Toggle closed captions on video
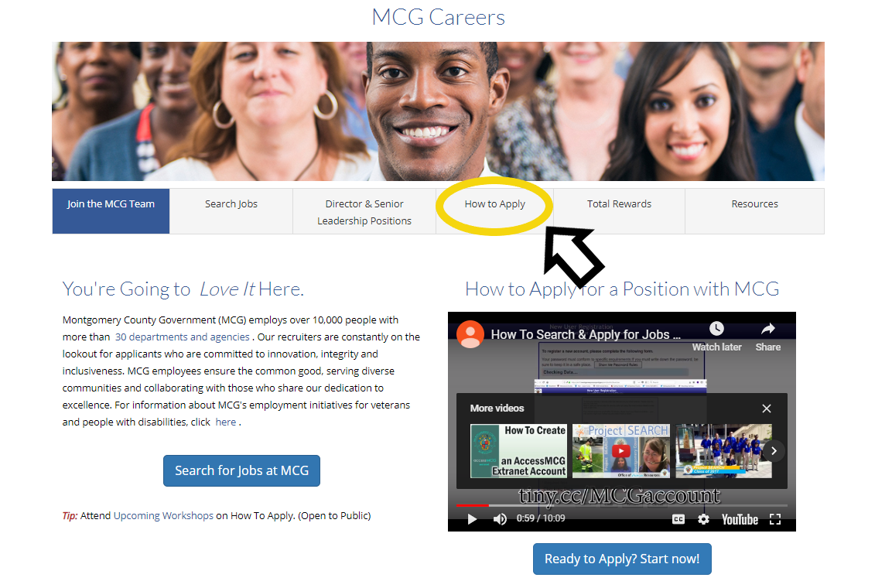The width and height of the screenshot is (892, 588). click(x=678, y=519)
